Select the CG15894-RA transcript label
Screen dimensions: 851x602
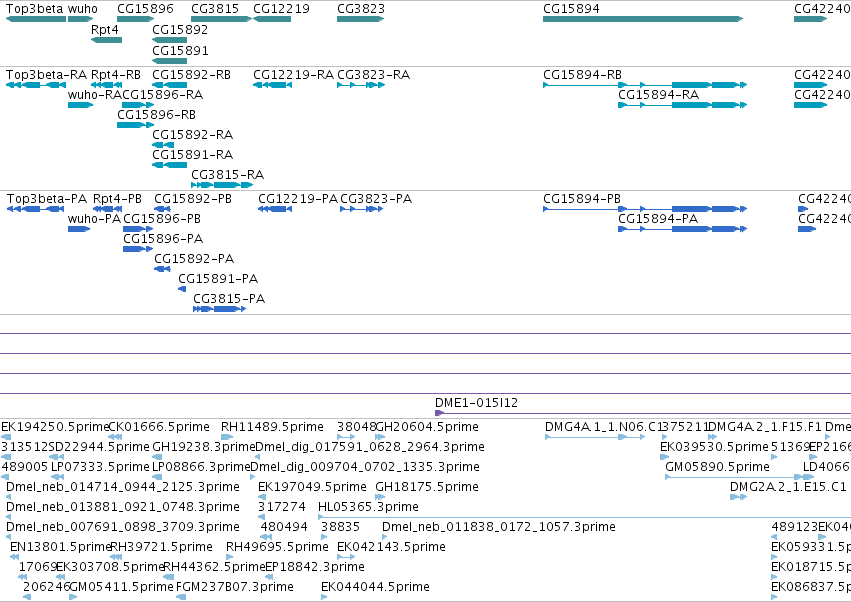click(658, 94)
